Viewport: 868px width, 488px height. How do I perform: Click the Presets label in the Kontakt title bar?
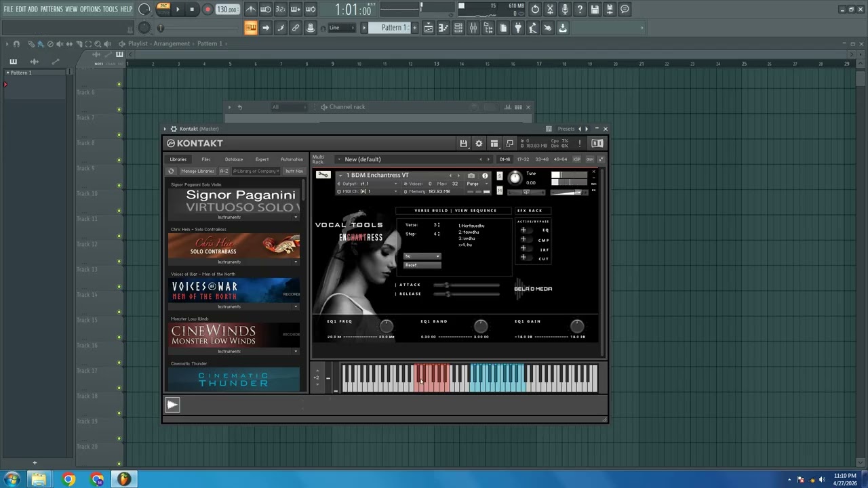(x=566, y=129)
